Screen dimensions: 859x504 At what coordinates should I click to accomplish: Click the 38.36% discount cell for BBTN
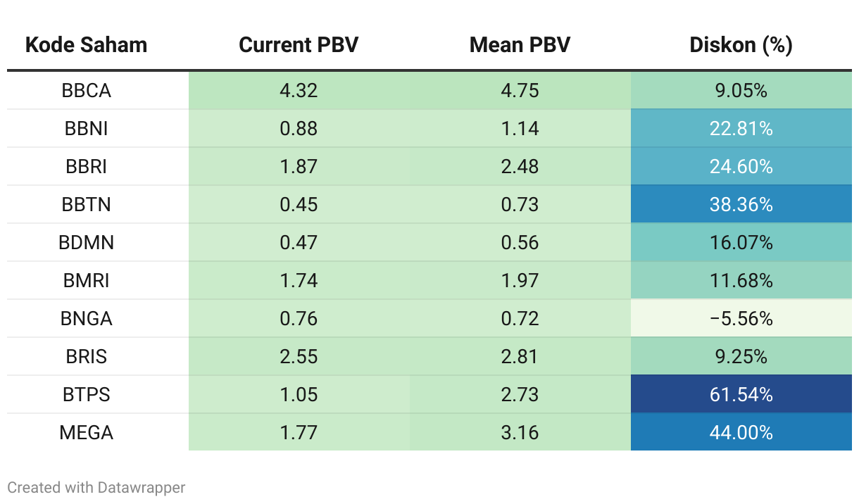741,204
